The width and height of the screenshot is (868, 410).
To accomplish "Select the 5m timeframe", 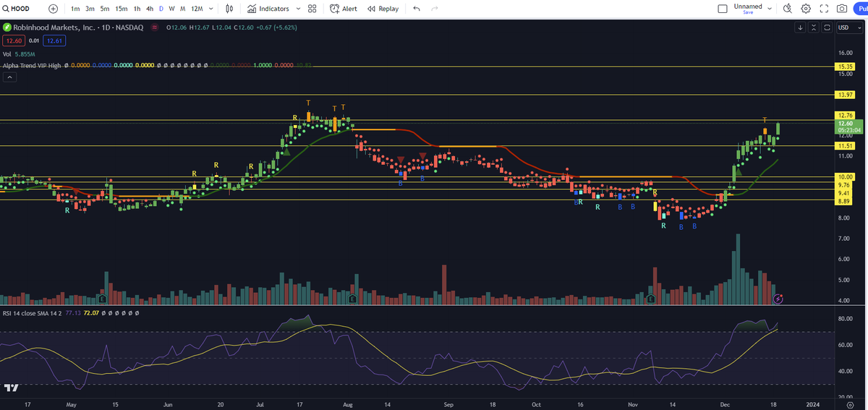I will [x=105, y=9].
